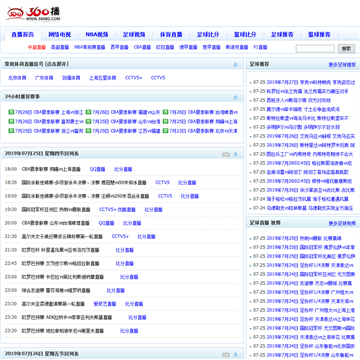Click green icon beside 江苏vs福建 match
360x360 pixels.
click(x=88, y=131)
